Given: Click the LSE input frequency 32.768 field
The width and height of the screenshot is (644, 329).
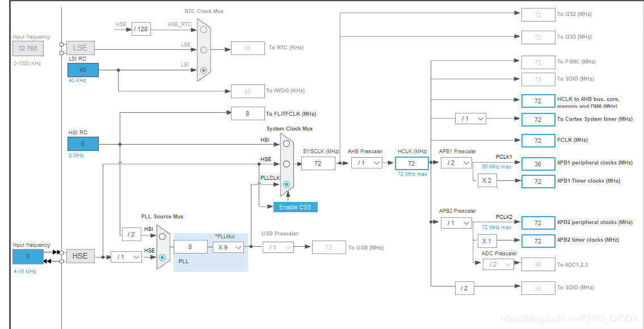Looking at the screenshot, I should click(x=27, y=48).
